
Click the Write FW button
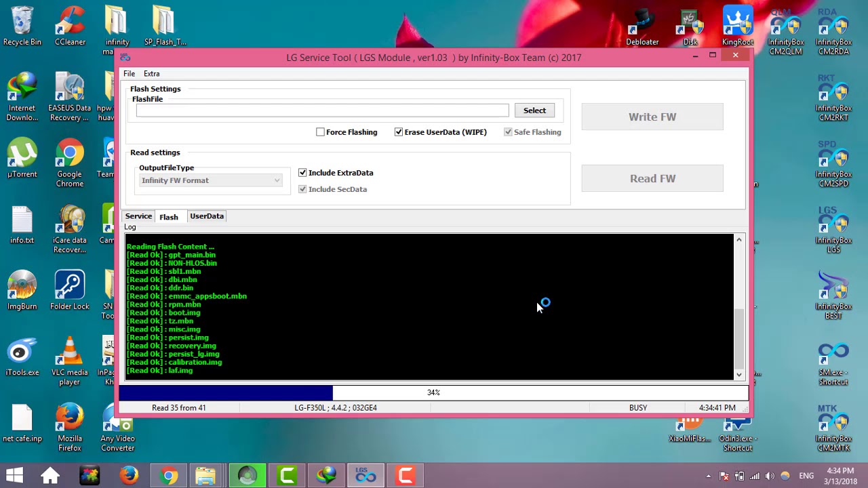[x=652, y=117]
